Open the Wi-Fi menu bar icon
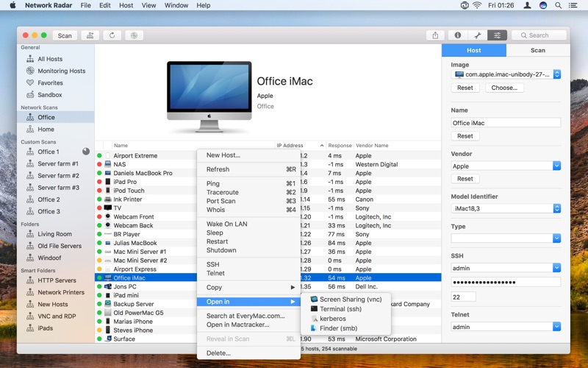This screenshot has height=368, width=588. pos(476,5)
